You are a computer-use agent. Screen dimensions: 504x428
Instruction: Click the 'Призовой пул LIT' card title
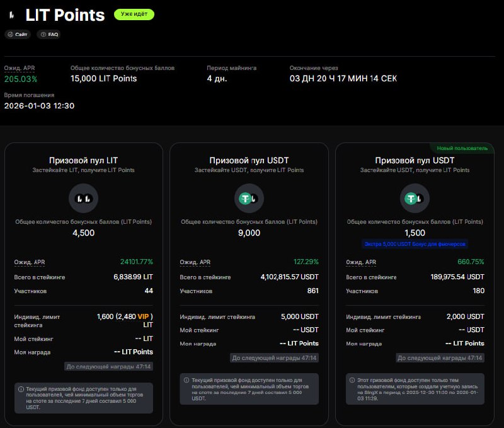pos(83,161)
